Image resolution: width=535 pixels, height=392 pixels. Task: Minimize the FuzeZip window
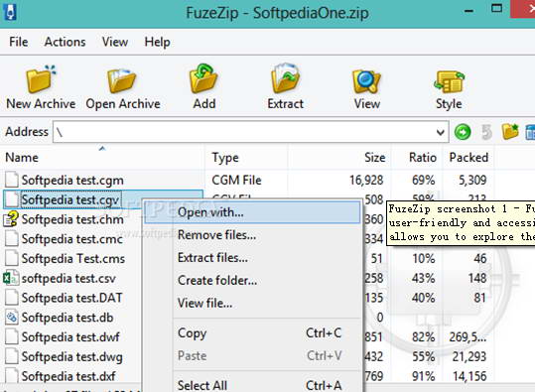coord(469,11)
